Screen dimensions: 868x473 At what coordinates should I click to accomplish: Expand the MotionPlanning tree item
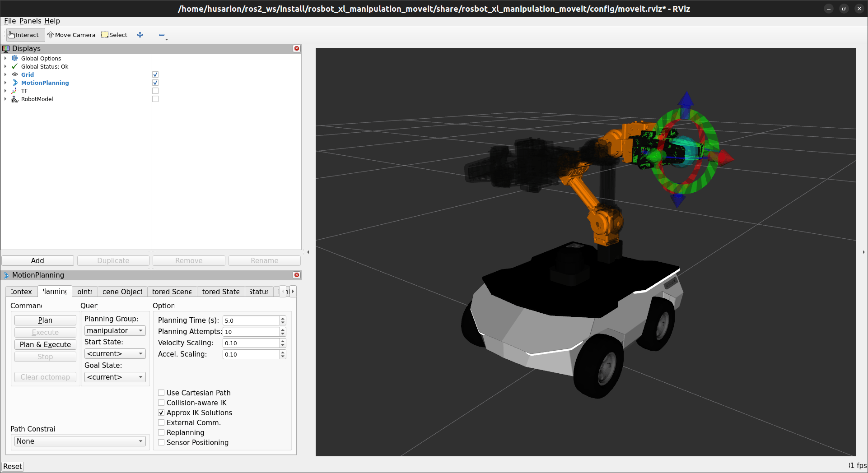[x=5, y=83]
